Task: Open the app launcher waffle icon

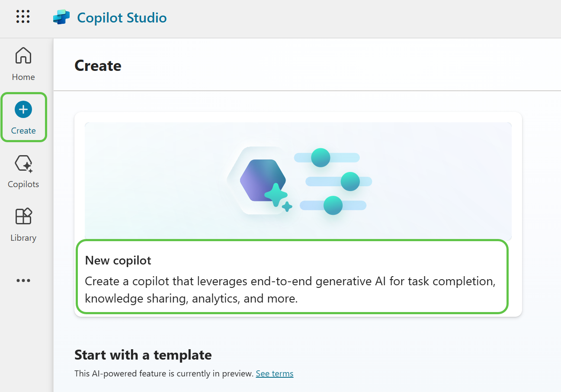Action: [x=23, y=16]
